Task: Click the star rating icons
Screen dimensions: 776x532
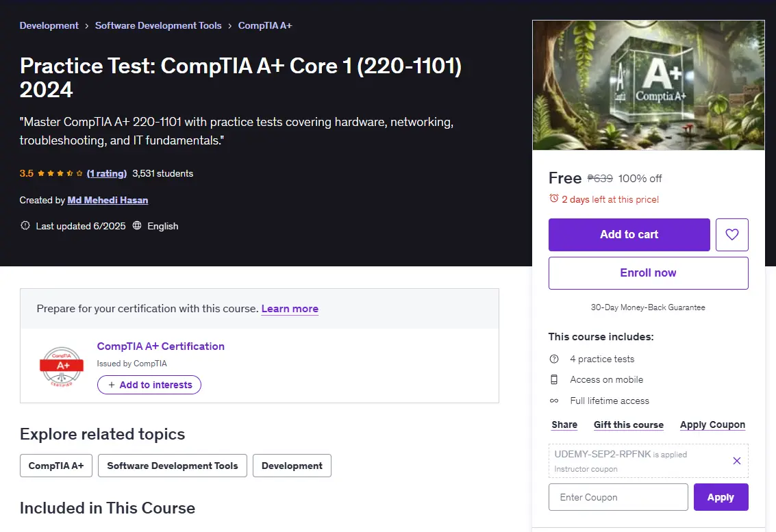Action: point(60,173)
